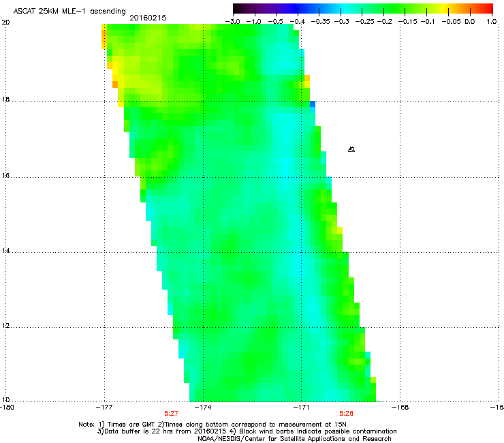Click the '-0.1' color bar label
Image resolution: width=504 pixels, height=443 pixels.
pos(428,22)
